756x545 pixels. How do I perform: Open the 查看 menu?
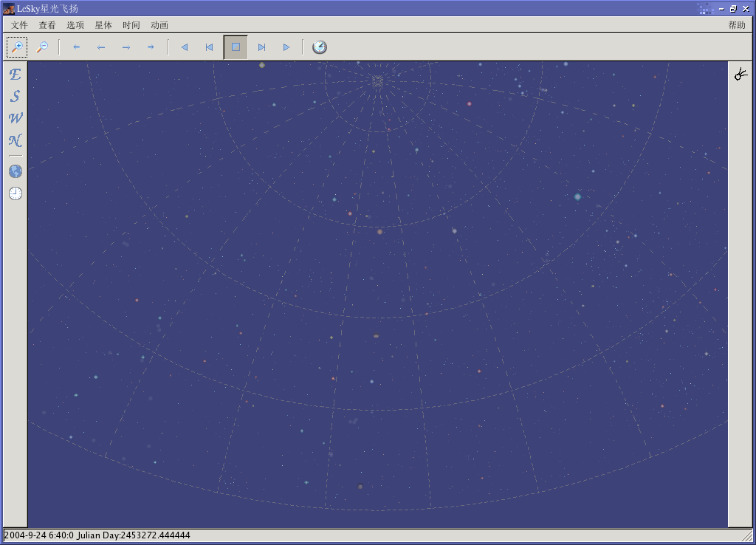click(x=47, y=25)
